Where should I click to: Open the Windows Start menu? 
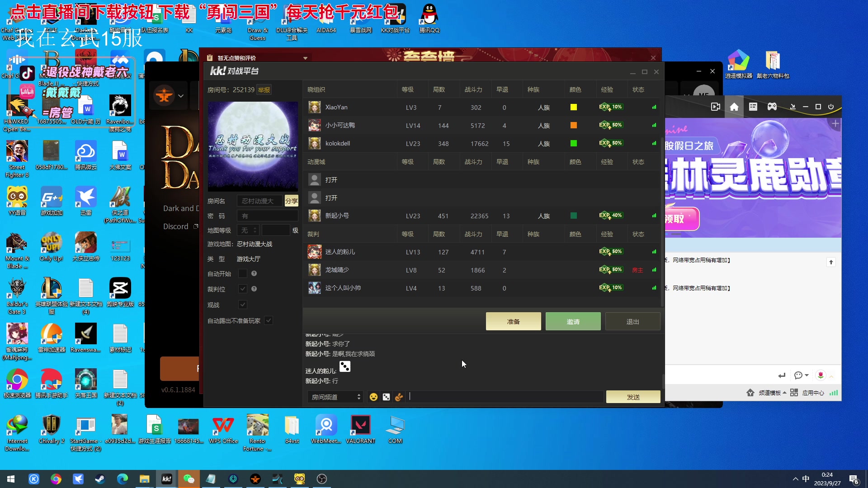[11, 479]
